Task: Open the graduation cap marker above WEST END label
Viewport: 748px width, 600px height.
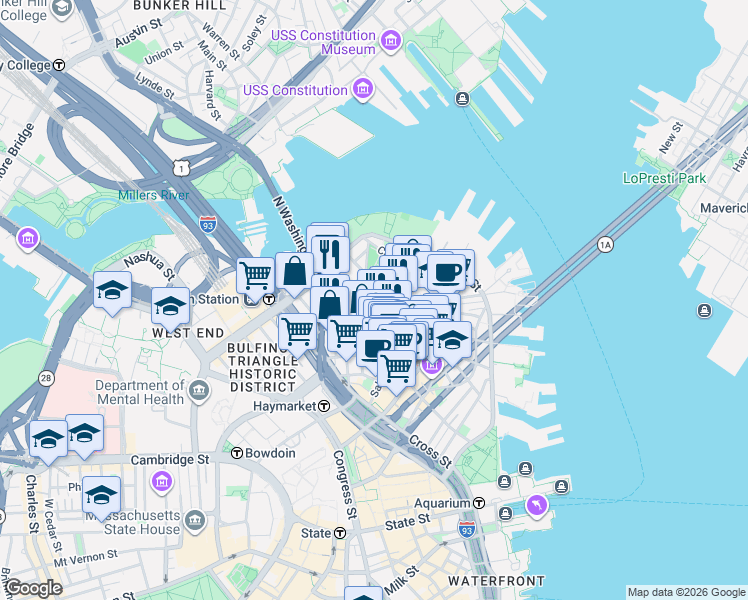Action: click(170, 309)
